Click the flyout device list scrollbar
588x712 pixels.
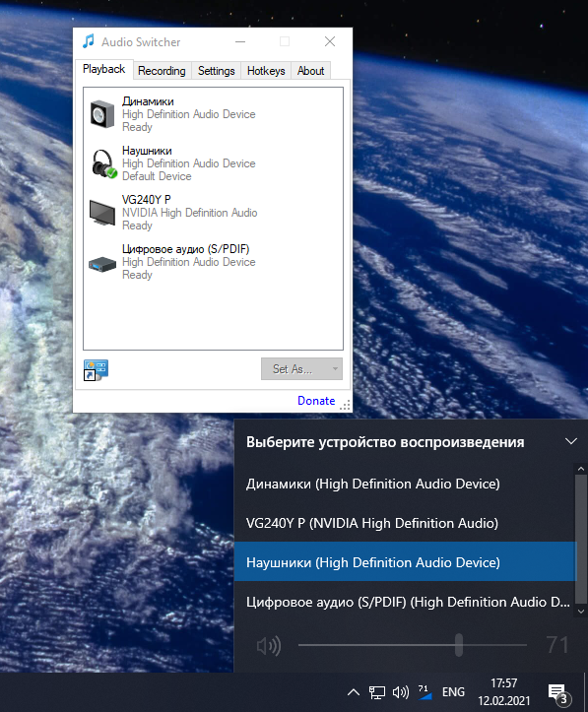(x=581, y=539)
